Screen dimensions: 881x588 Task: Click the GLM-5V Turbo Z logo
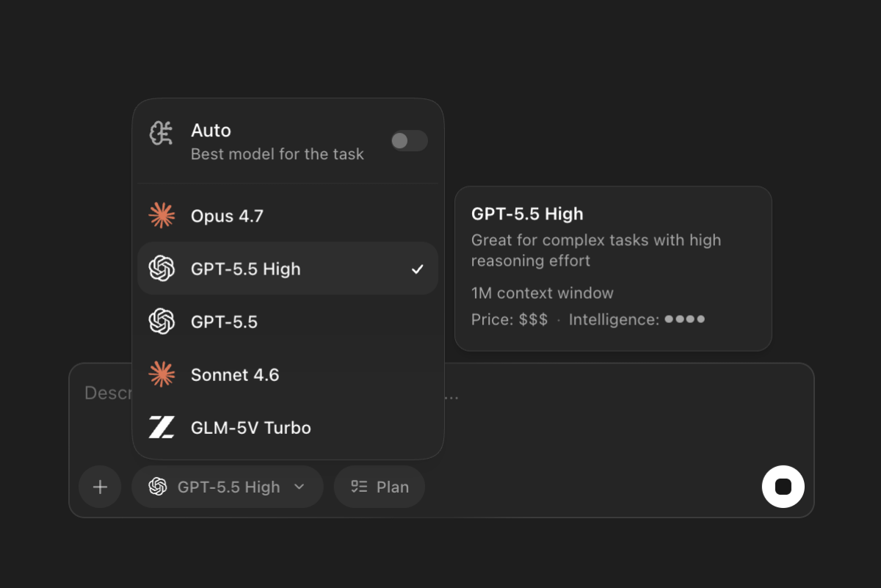[162, 427]
